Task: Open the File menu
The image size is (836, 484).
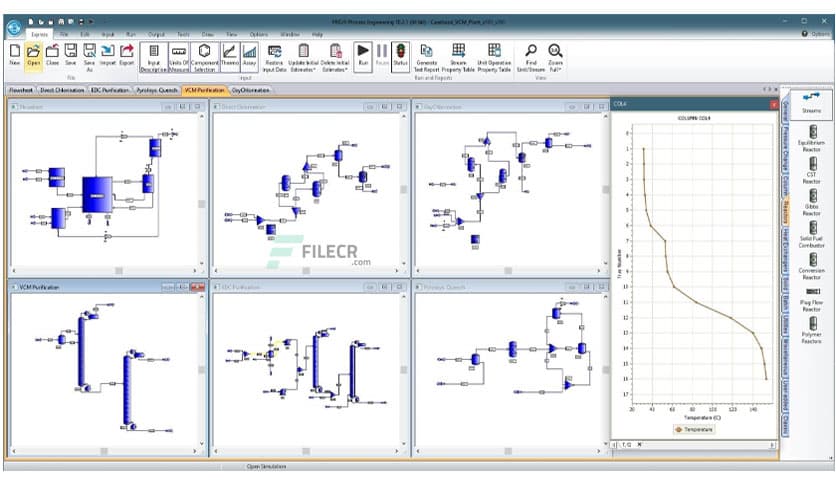Action: [x=63, y=34]
